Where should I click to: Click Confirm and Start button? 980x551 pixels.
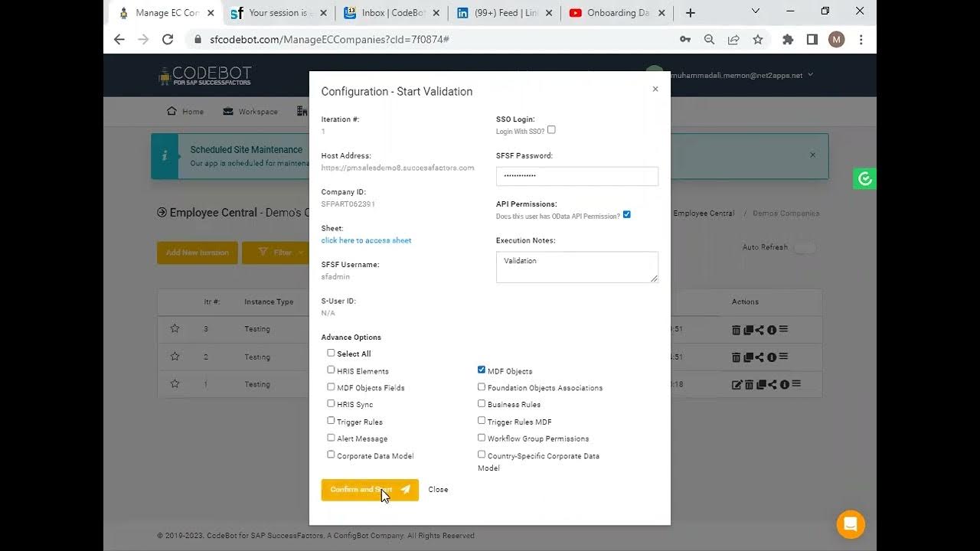coord(370,490)
